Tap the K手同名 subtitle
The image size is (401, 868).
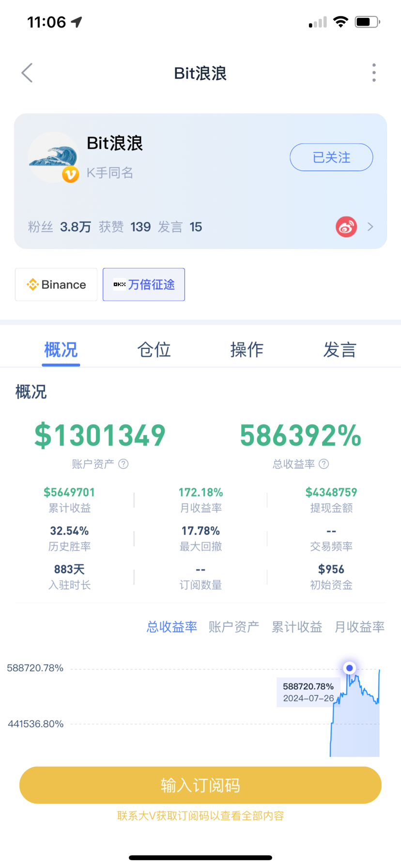click(x=110, y=173)
